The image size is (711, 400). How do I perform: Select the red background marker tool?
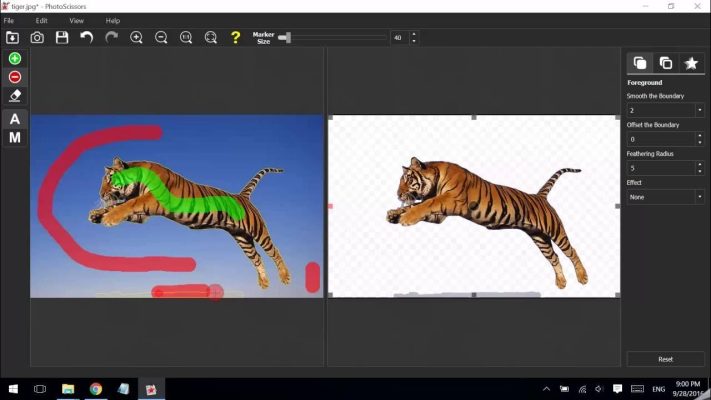(14, 77)
